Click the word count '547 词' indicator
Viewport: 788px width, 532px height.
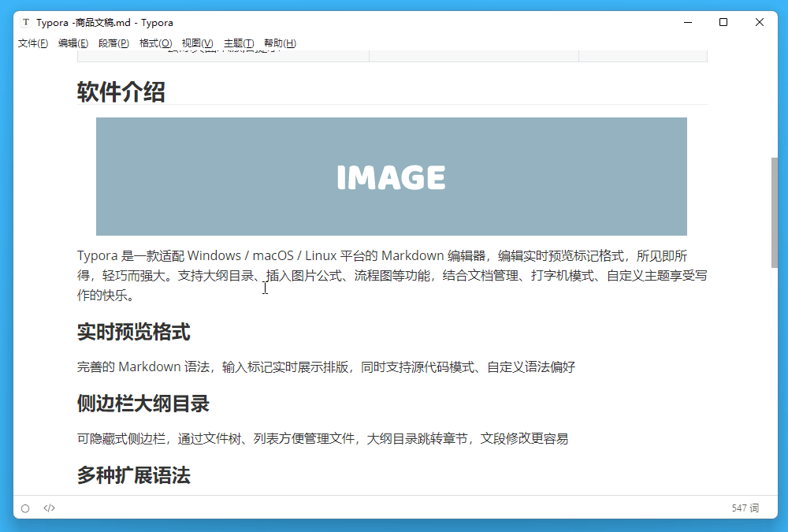(x=745, y=508)
